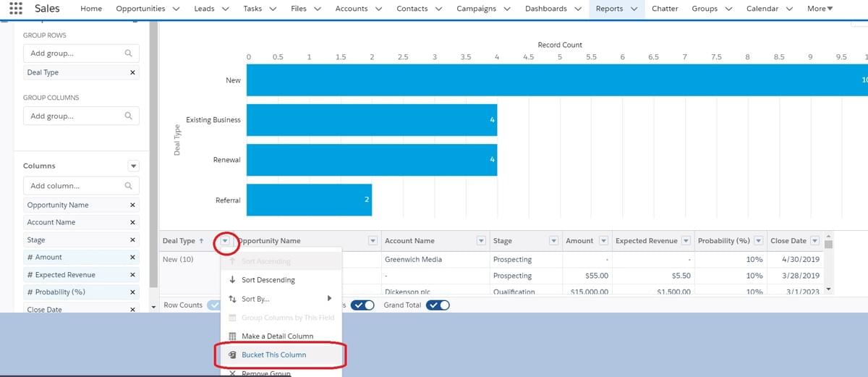Expand Accounts tab chevron menu

(x=378, y=9)
